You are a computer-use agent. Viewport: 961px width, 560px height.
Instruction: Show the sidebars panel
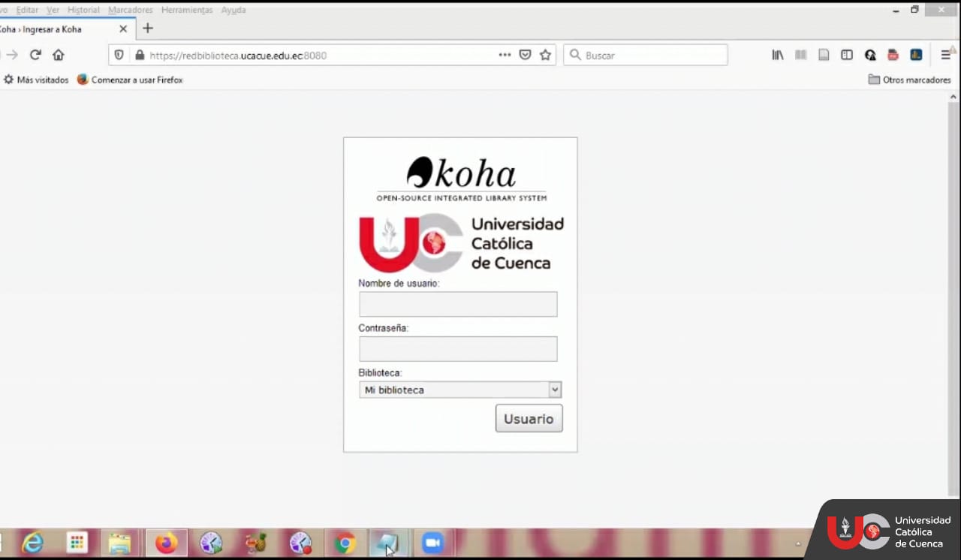pos(847,55)
